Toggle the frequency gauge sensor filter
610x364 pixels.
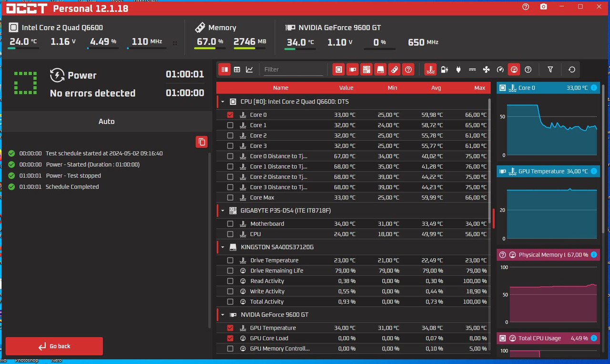tap(500, 70)
